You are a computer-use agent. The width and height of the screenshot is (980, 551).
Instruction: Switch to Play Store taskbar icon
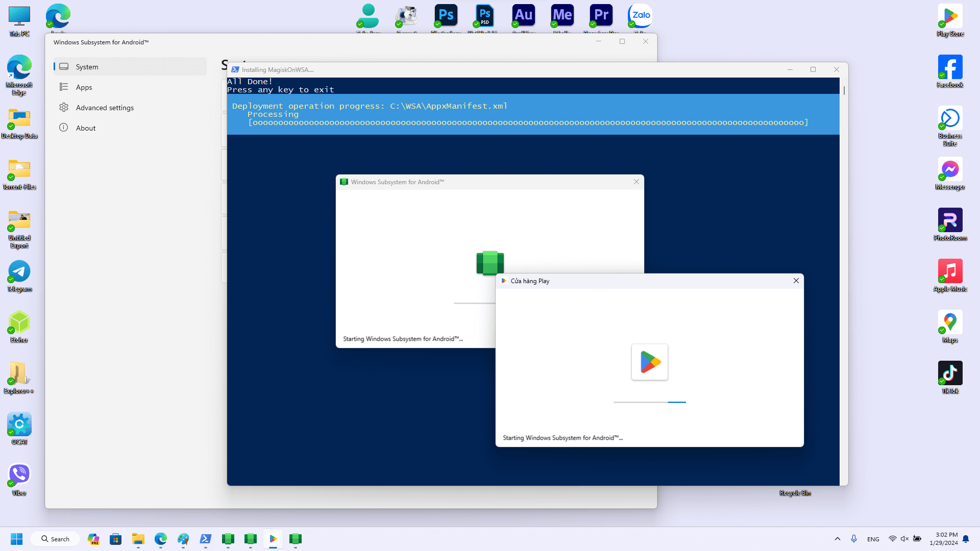273,539
